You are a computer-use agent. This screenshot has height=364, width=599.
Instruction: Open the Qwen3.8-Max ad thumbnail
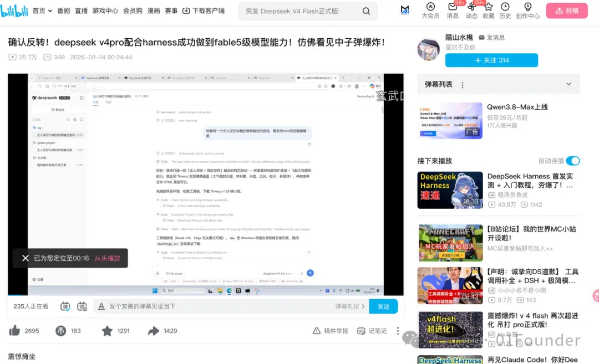pos(450,121)
